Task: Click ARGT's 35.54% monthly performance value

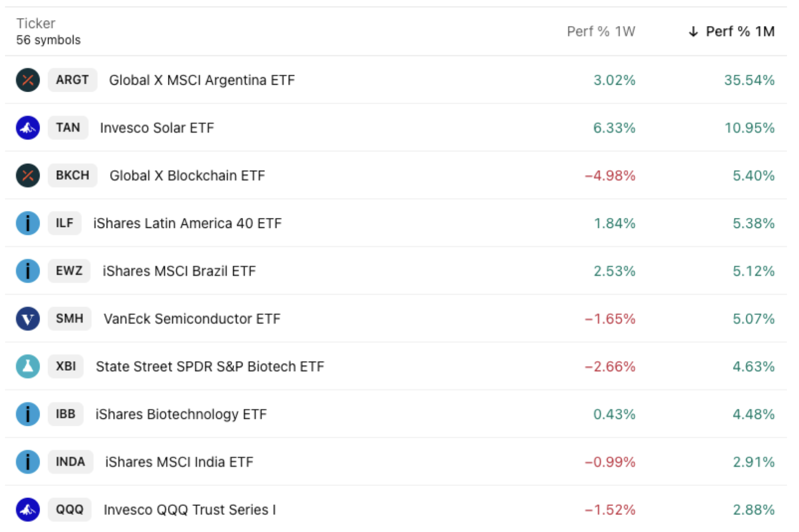Action: coord(749,80)
